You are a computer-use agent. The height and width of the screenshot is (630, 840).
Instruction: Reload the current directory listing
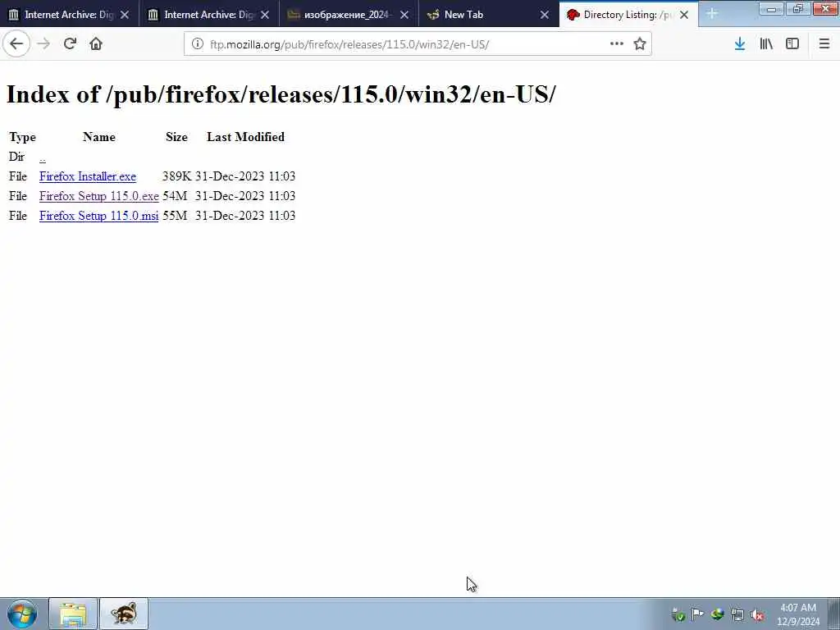tap(70, 44)
